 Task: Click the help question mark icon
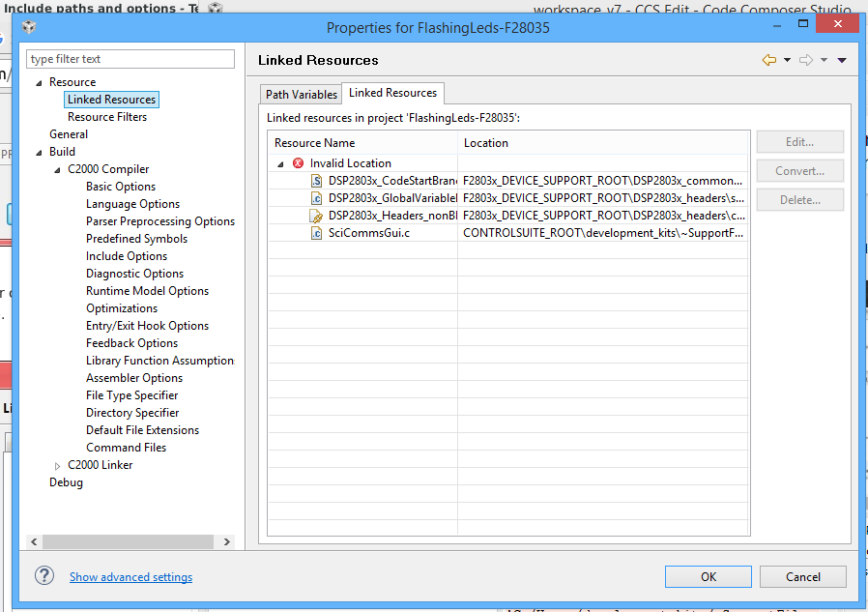44,575
